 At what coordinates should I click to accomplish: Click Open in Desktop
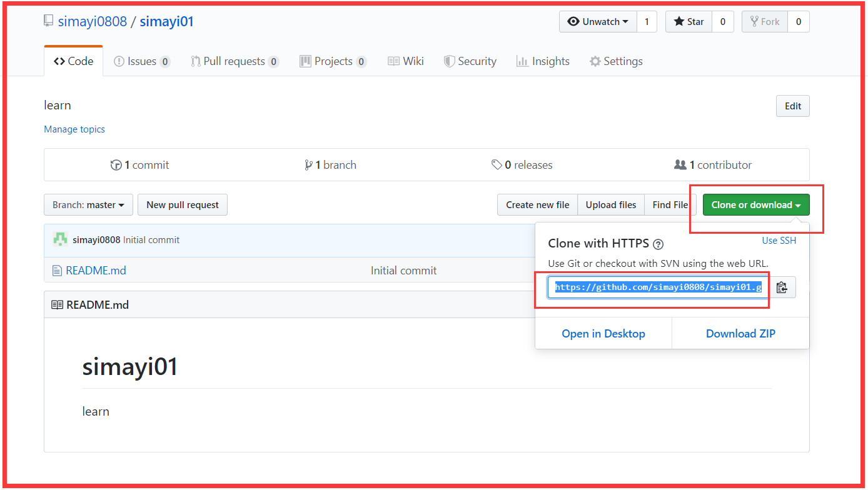(603, 334)
